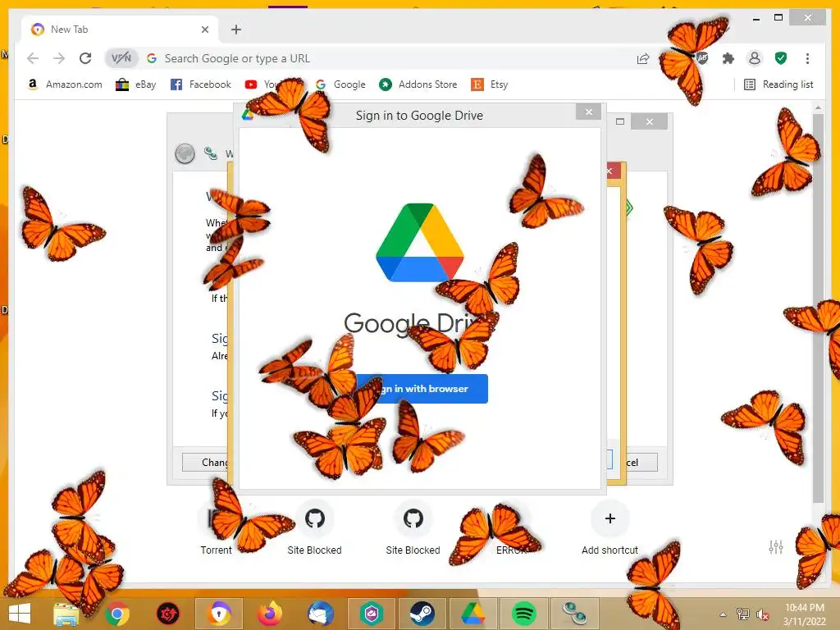Image resolution: width=840 pixels, height=630 pixels.
Task: Open the network status tray icon
Action: [x=743, y=614]
